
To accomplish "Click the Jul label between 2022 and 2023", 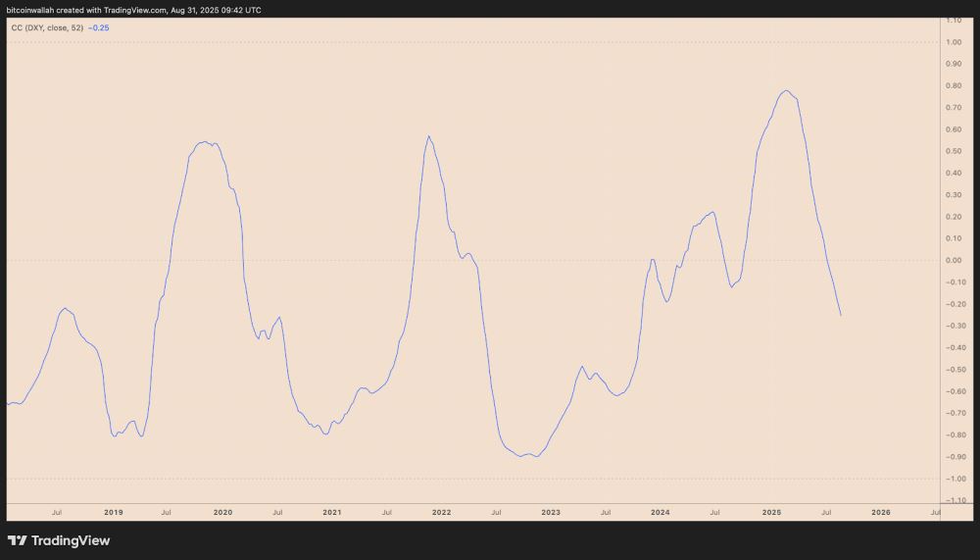I will point(496,513).
